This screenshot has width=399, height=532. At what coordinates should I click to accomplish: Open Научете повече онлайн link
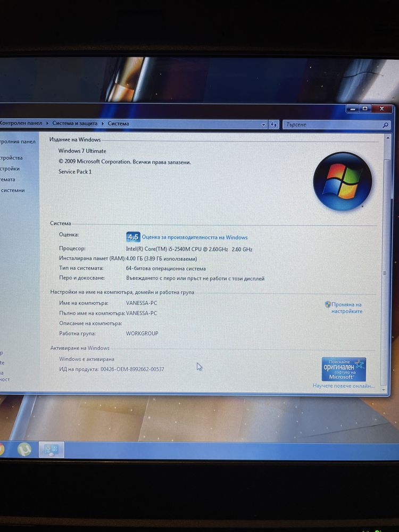click(343, 386)
